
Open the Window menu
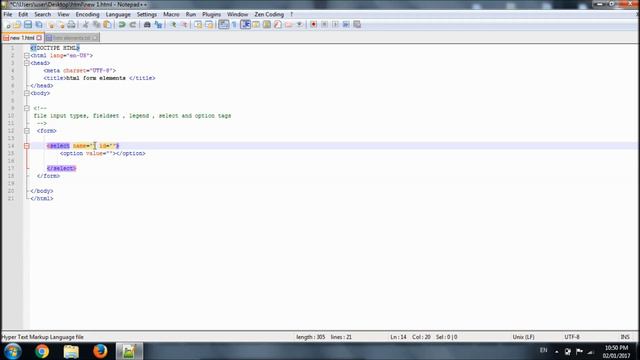tap(238, 14)
